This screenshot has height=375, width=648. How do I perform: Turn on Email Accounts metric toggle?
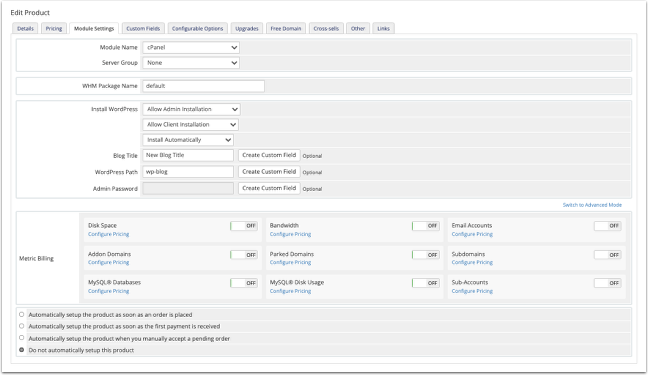pos(608,226)
